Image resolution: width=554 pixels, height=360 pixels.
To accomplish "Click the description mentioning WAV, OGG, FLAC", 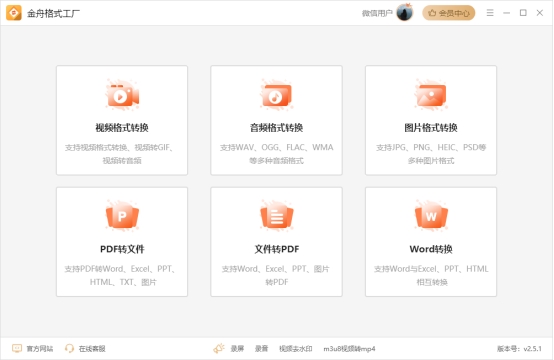I will click(x=277, y=154).
